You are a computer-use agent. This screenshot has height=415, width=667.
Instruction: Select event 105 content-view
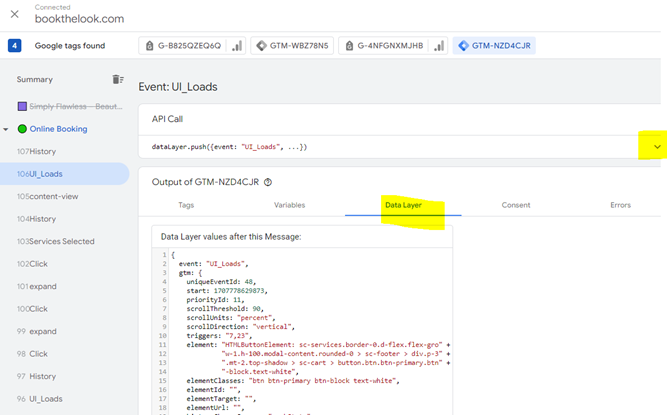pyautogui.click(x=48, y=196)
